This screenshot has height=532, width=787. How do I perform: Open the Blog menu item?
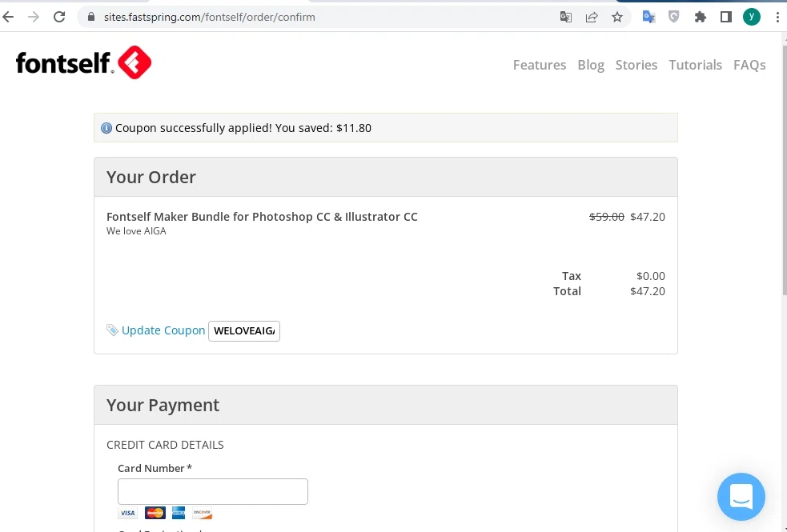tap(591, 65)
